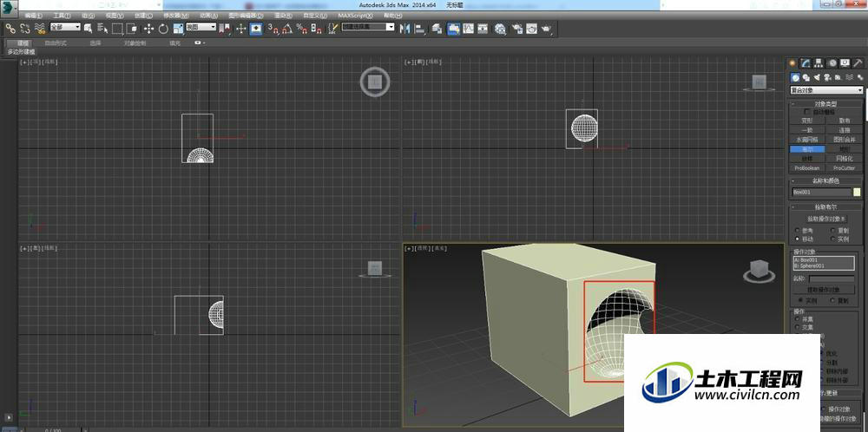This screenshot has width=868, height=432.
Task: Click the Mirror tool icon
Action: (405, 29)
